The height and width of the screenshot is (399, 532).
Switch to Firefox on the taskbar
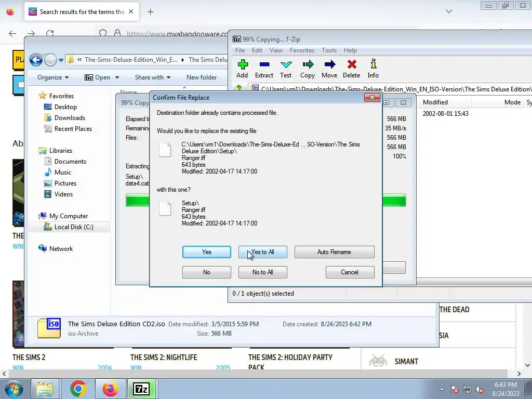tap(110, 389)
